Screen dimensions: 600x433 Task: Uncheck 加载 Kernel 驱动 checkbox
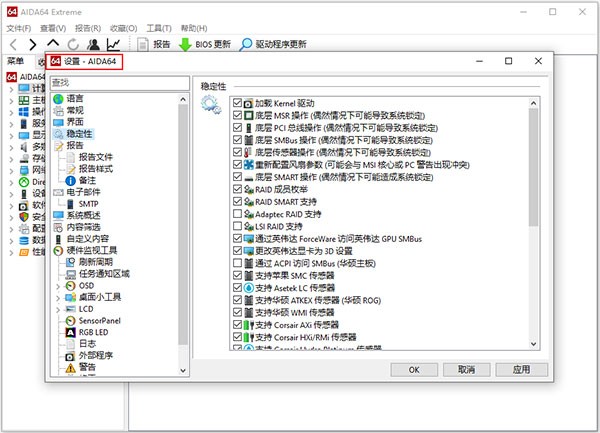pos(237,103)
